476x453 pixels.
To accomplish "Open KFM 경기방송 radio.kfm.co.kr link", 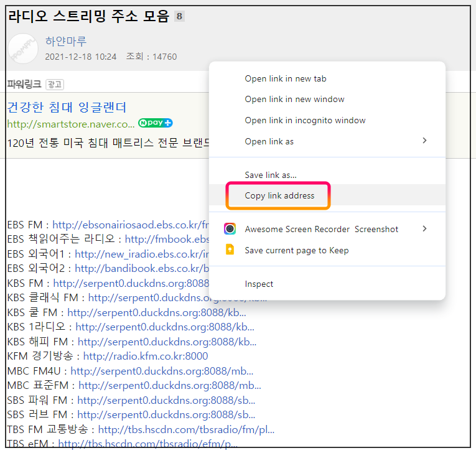I will [146, 356].
